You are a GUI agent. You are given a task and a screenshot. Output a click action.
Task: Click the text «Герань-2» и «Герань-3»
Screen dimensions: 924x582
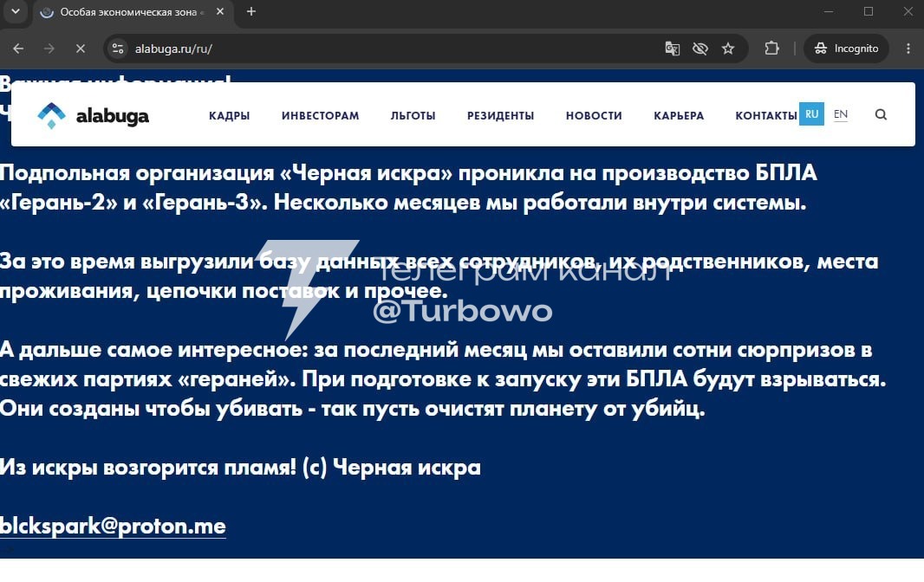point(133,203)
